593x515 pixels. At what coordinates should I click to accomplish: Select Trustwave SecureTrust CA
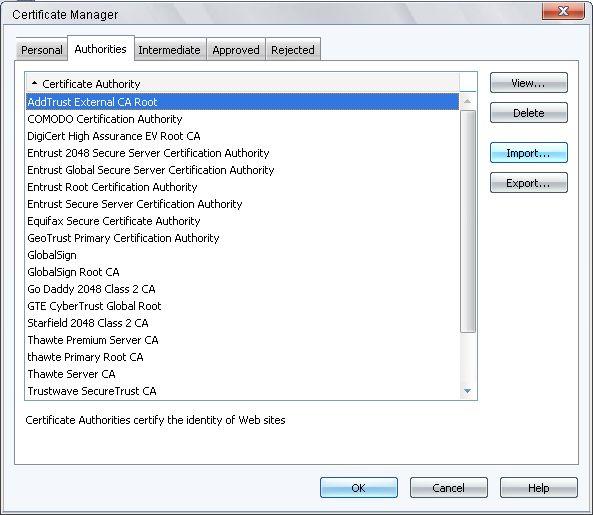click(x=242, y=391)
